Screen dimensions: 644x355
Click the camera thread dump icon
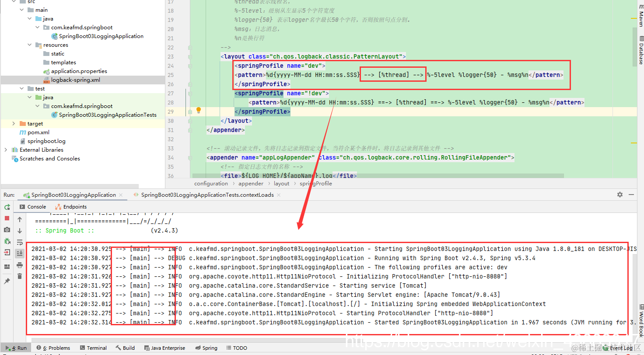point(7,230)
